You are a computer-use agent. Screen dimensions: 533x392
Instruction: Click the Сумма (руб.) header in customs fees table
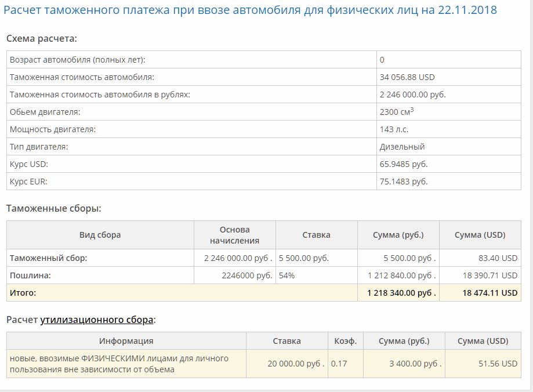(x=398, y=235)
